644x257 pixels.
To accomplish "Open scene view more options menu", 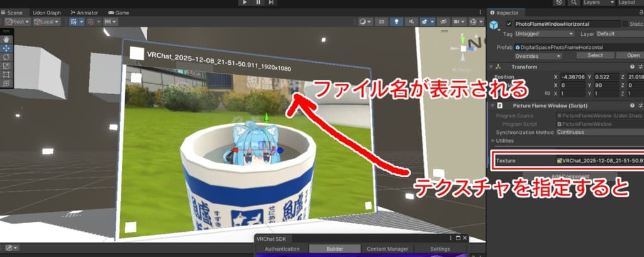I will click(480, 13).
